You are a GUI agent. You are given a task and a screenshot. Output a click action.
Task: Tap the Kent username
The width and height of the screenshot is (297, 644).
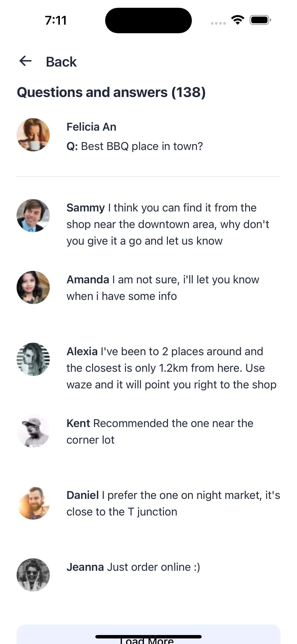coord(78,424)
